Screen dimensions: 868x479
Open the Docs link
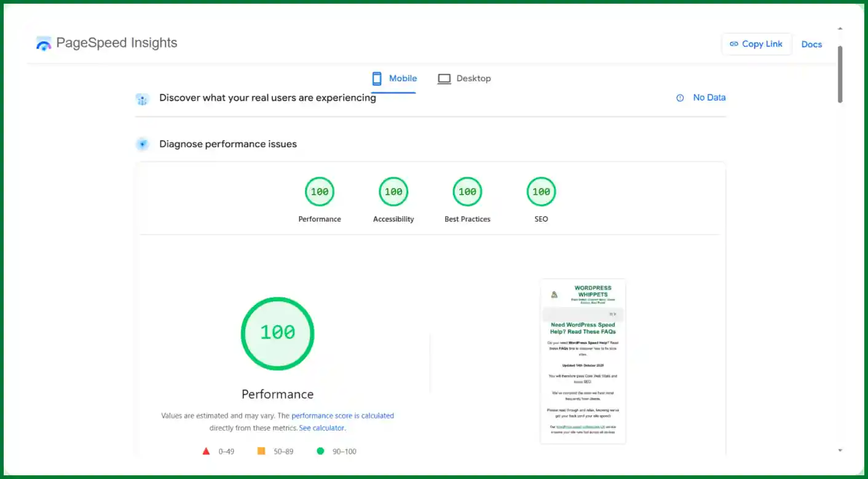coord(811,44)
